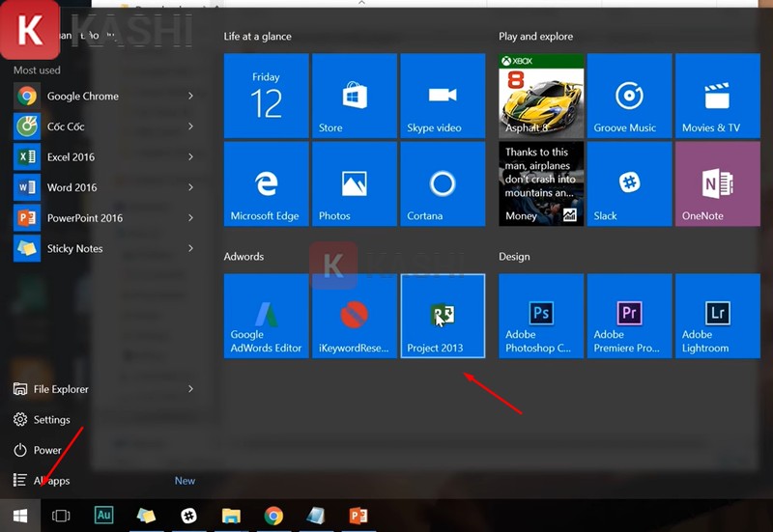The image size is (773, 532).
Task: Open Adobe Photoshop tile
Action: tap(541, 317)
